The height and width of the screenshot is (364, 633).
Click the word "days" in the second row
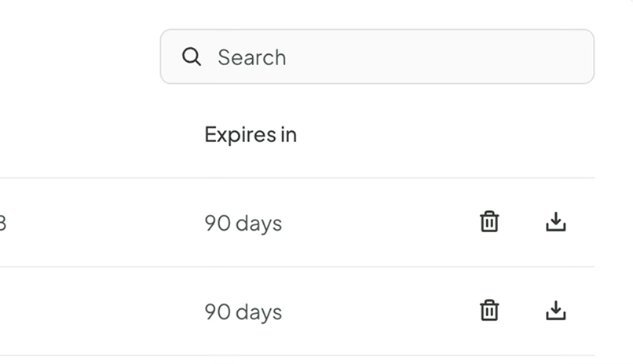[258, 311]
